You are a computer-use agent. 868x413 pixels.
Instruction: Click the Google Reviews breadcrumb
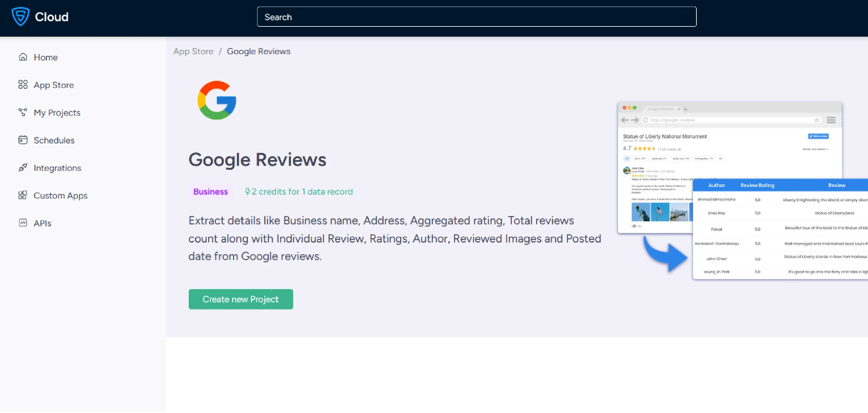[259, 51]
